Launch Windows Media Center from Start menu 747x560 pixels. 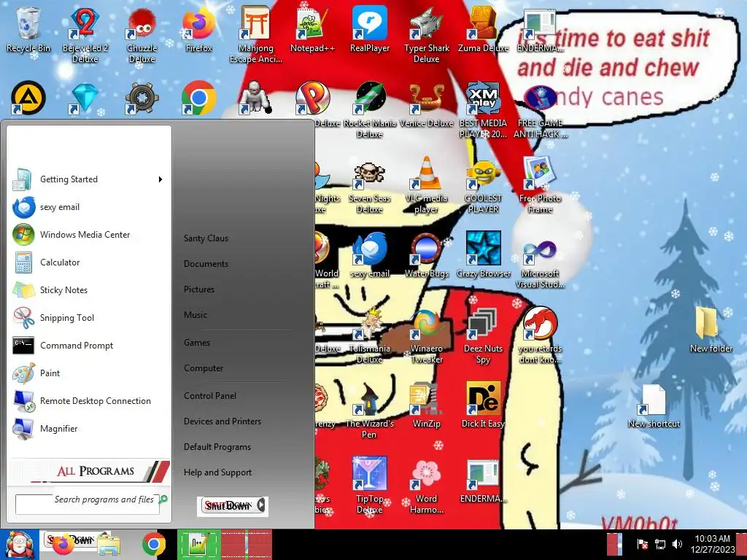click(x=88, y=235)
